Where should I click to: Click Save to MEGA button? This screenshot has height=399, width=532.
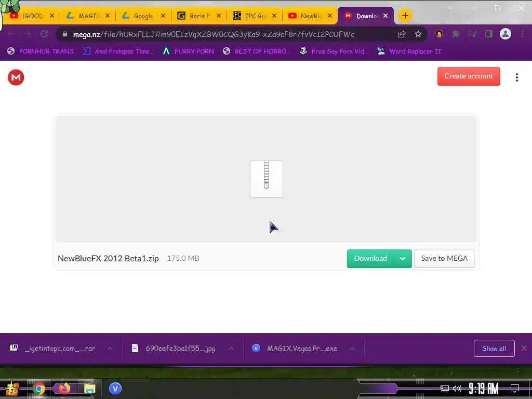444,259
